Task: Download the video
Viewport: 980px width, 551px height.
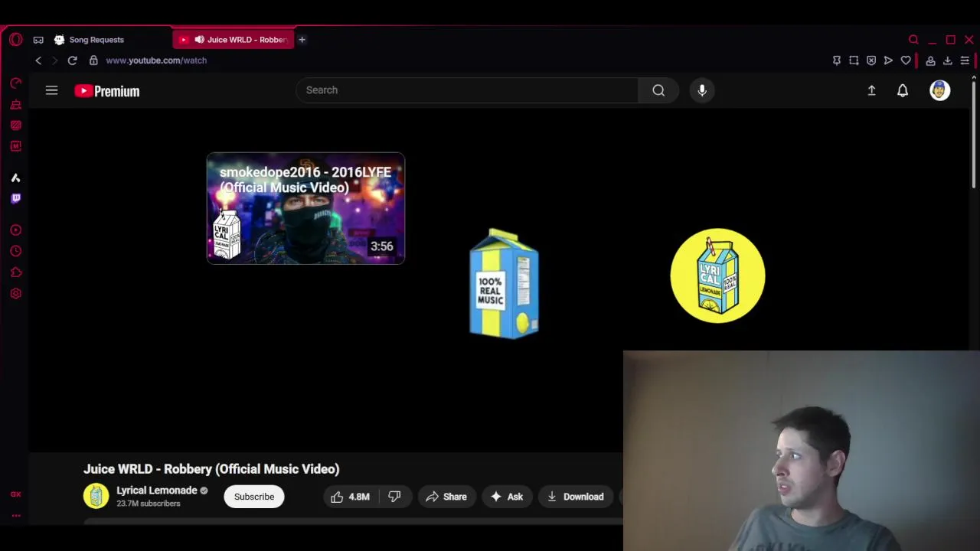Action: pyautogui.click(x=576, y=497)
